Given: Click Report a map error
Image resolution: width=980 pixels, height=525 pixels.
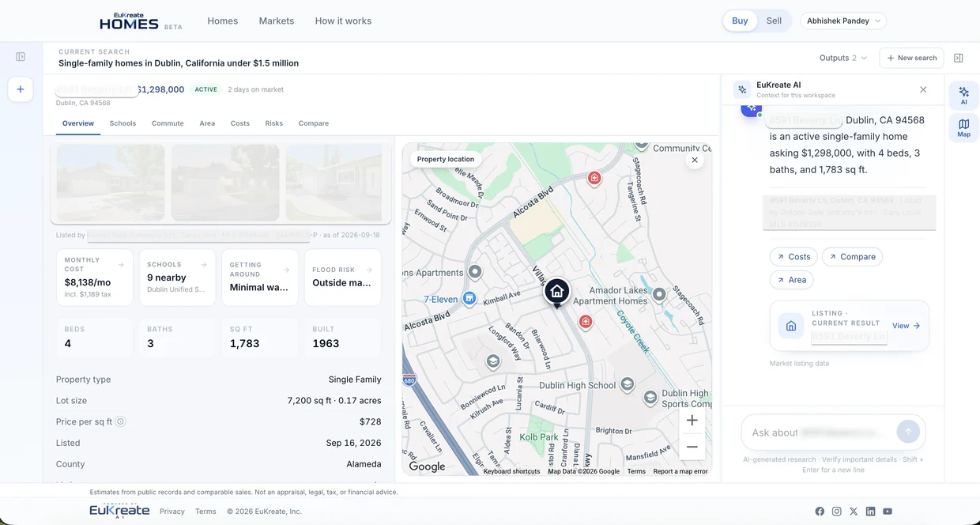Looking at the screenshot, I should pos(680,471).
